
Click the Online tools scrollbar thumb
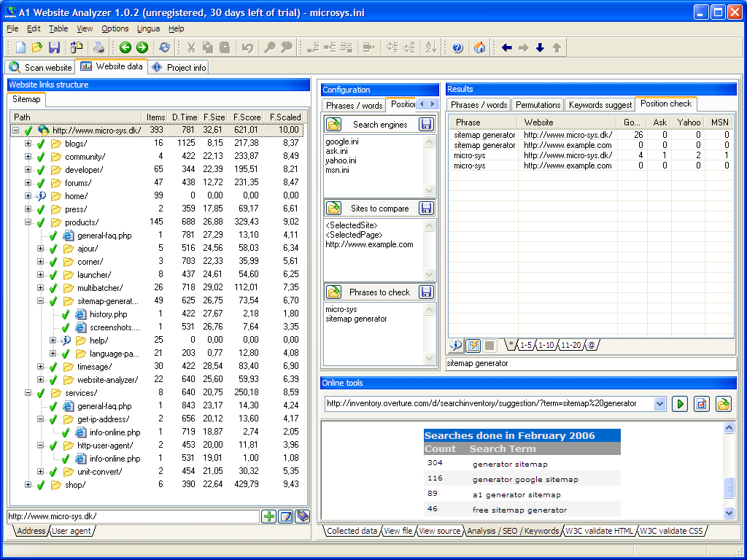[729, 488]
